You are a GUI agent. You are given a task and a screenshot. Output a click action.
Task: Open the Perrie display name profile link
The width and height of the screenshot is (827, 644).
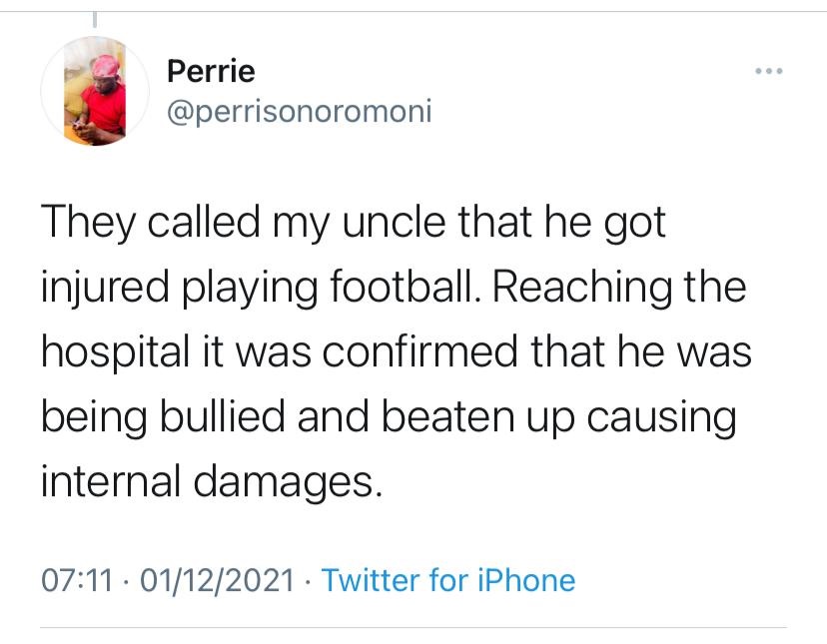[211, 71]
